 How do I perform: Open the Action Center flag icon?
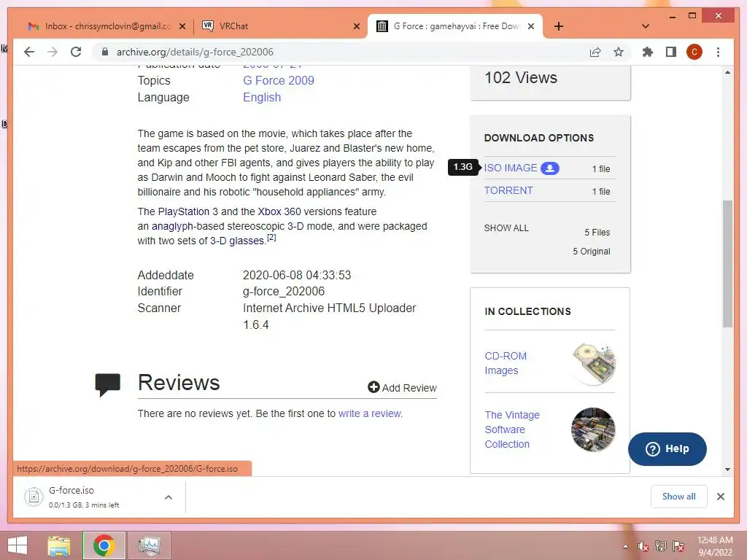click(x=678, y=546)
